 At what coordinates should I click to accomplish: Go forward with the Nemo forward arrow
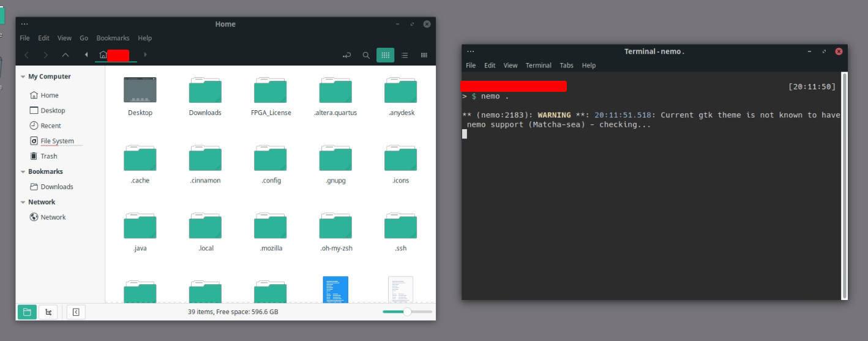(x=46, y=55)
